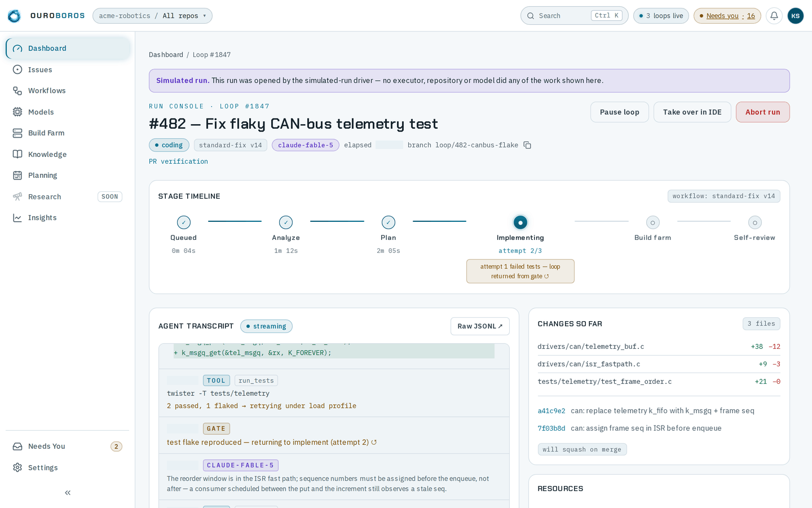The height and width of the screenshot is (508, 812).
Task: Click the Workflows sidebar icon
Action: point(17,91)
